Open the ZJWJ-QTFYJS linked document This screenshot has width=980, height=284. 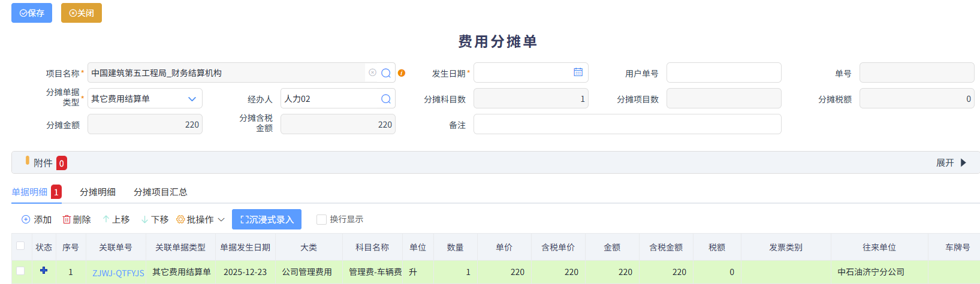(x=118, y=273)
